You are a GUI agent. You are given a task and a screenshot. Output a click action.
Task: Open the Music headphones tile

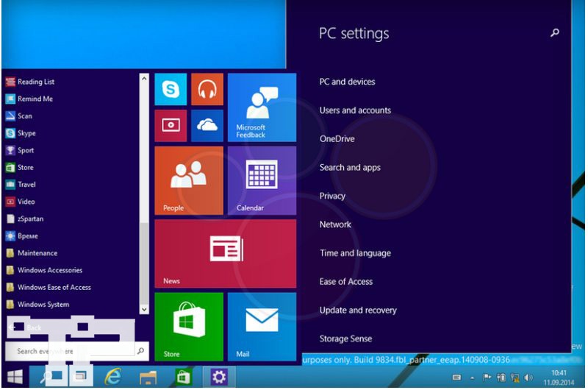(207, 89)
